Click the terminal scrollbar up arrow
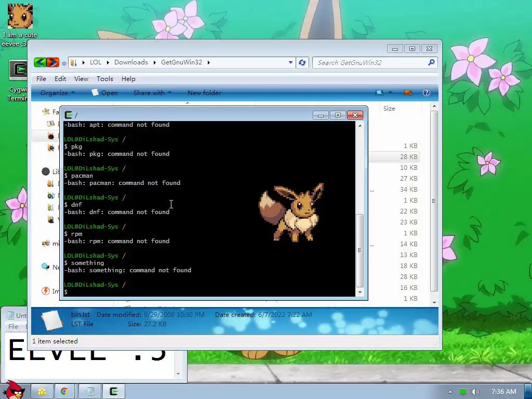This screenshot has width=532, height=399. point(360,126)
